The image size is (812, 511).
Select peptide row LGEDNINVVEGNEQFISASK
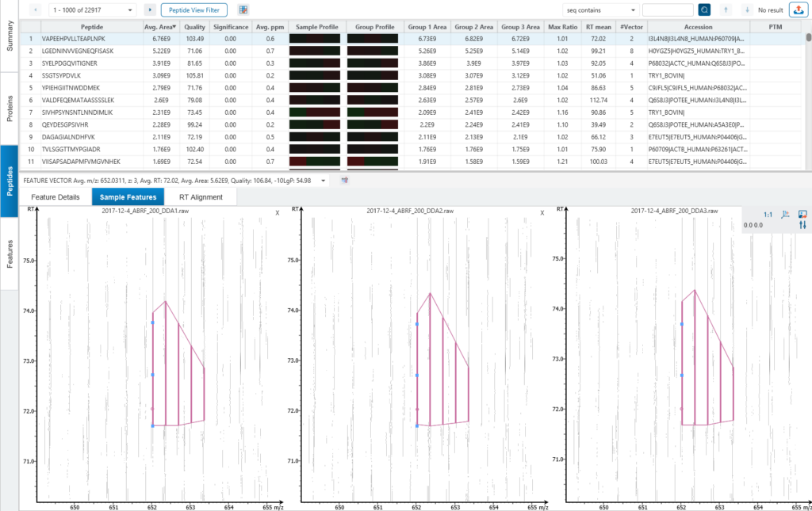pyautogui.click(x=412, y=51)
